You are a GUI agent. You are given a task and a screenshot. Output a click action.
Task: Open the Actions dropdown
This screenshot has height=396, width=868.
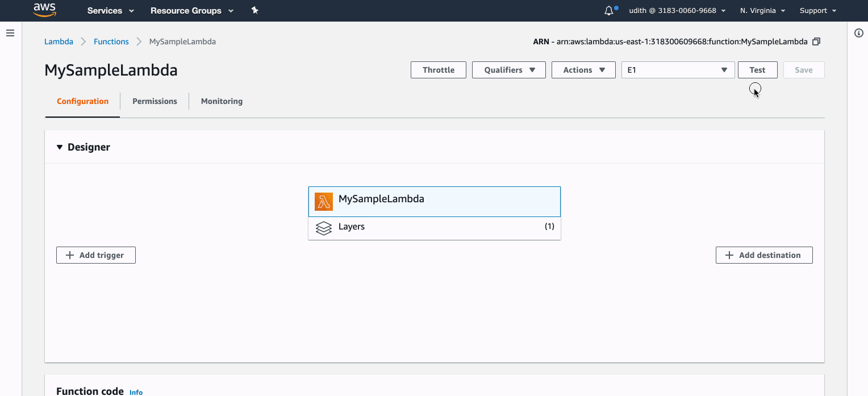click(583, 70)
